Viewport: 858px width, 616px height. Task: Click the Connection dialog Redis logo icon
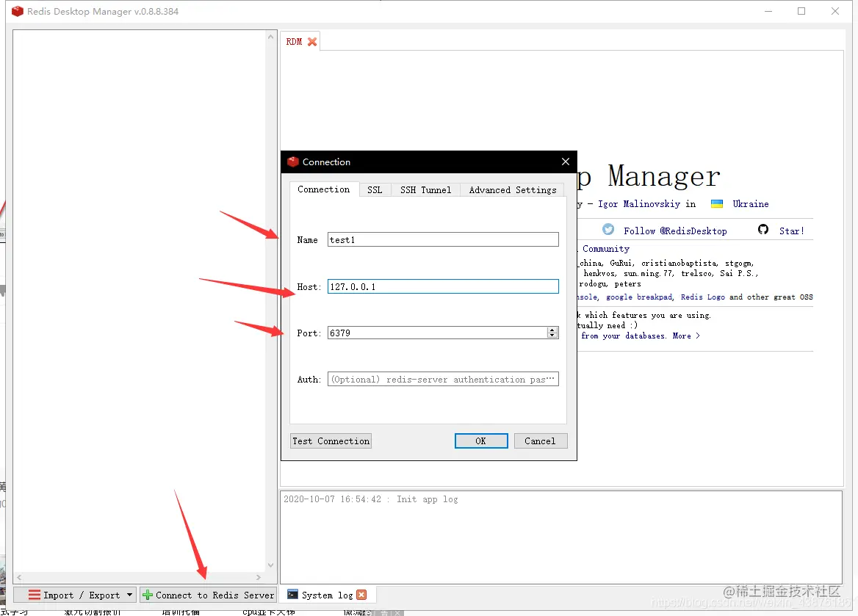[293, 162]
